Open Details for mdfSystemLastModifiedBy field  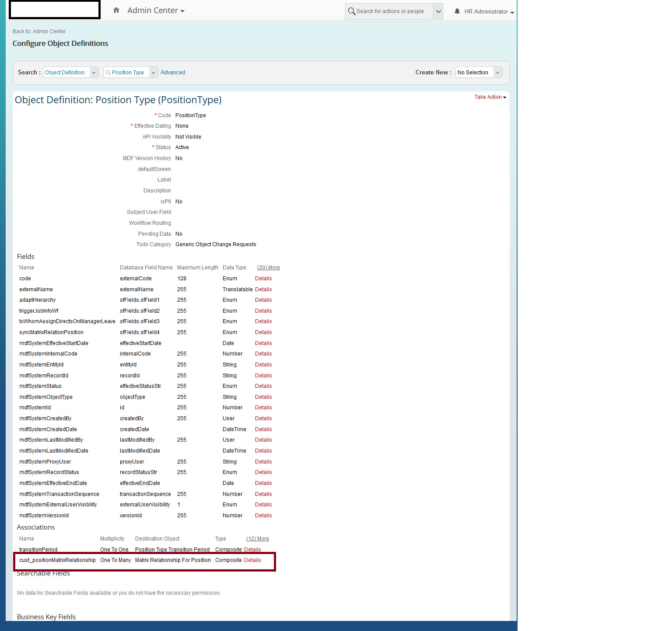(x=263, y=440)
